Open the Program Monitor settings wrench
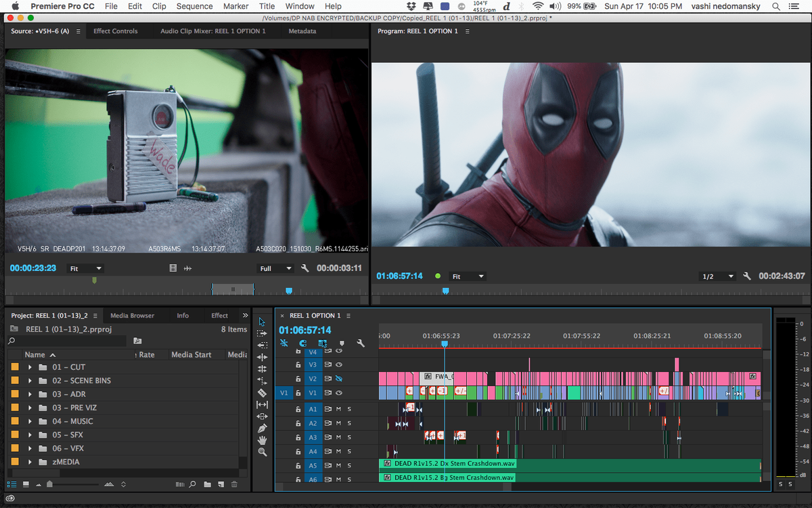 point(747,276)
